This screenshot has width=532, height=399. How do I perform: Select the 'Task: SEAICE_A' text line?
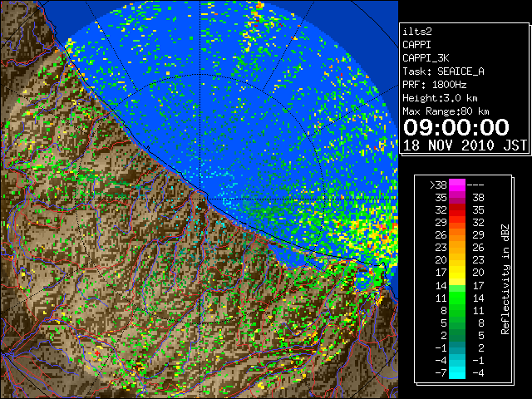[443, 71]
